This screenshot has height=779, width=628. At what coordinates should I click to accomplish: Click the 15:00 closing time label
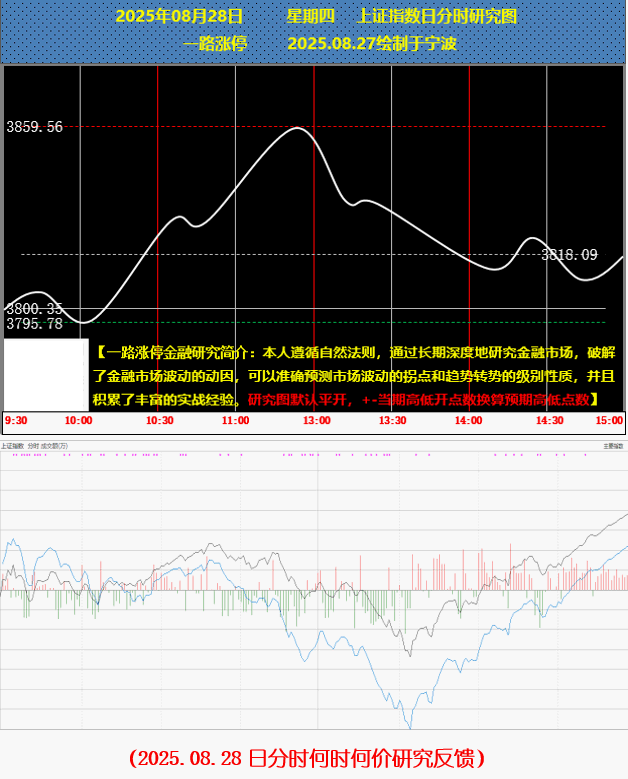(609, 420)
